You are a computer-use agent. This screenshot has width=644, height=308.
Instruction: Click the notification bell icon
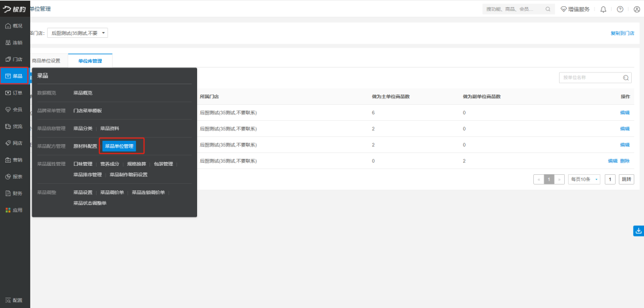click(x=603, y=10)
